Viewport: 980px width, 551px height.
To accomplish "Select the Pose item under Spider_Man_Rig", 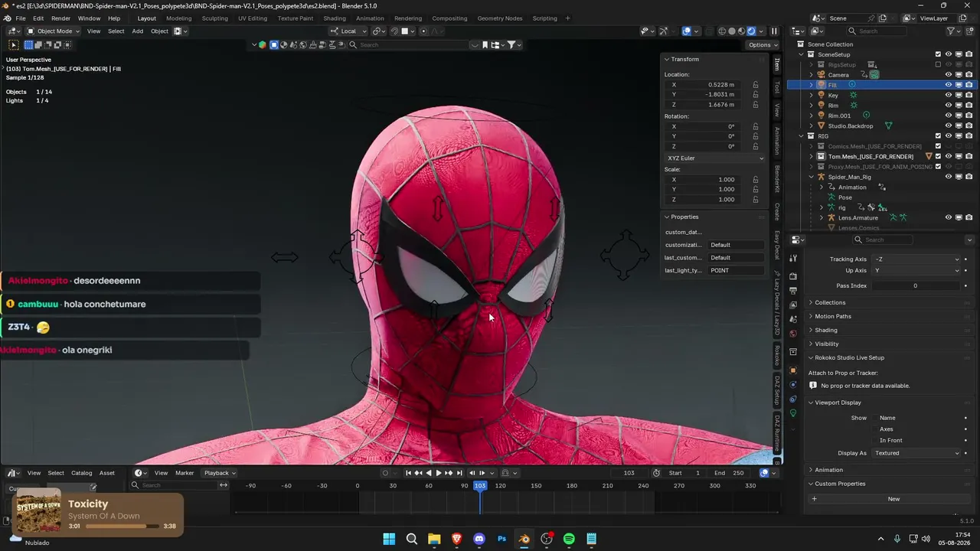I will coord(844,197).
